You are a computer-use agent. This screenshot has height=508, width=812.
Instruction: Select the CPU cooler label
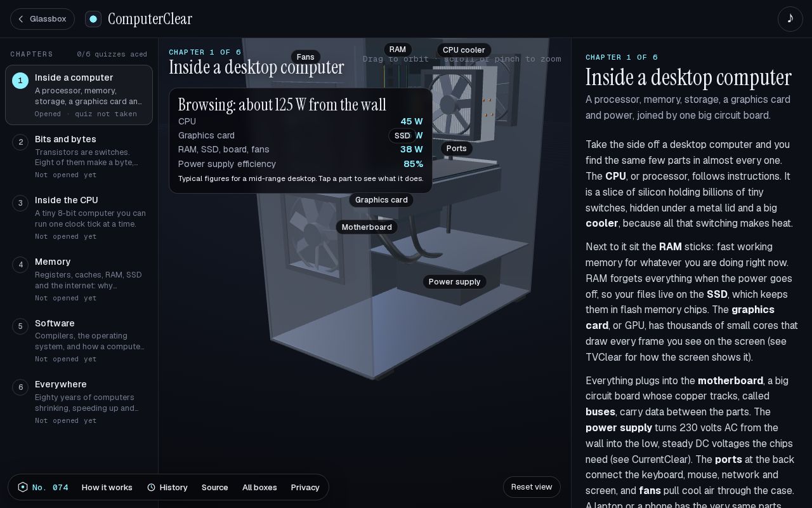(464, 50)
